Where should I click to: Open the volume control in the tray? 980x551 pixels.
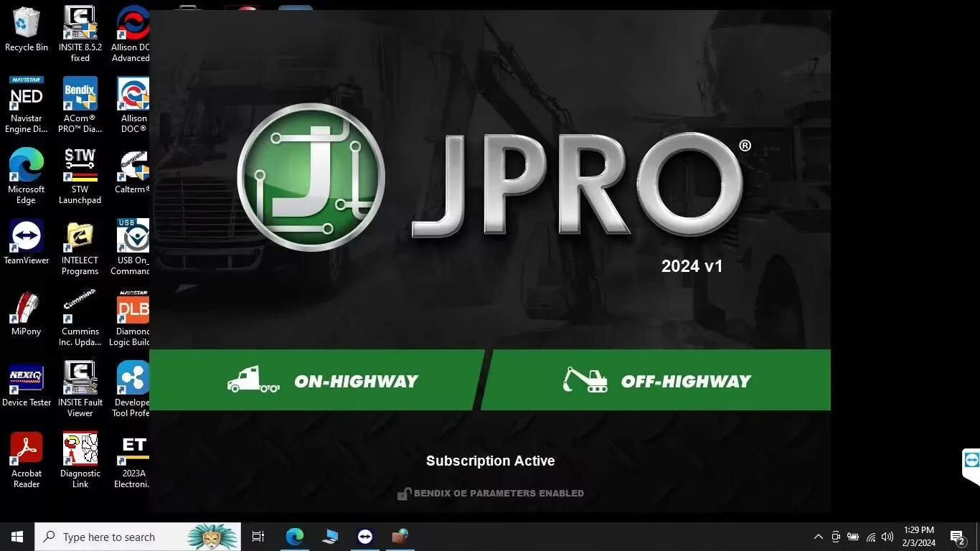[886, 536]
